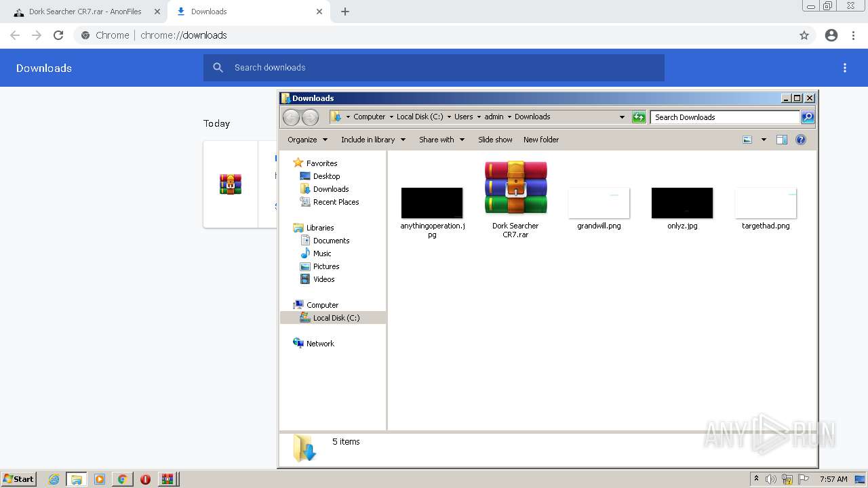Focus the Search Downloads box in Explorer
Image resolution: width=868 pixels, height=488 pixels.
pyautogui.click(x=725, y=117)
